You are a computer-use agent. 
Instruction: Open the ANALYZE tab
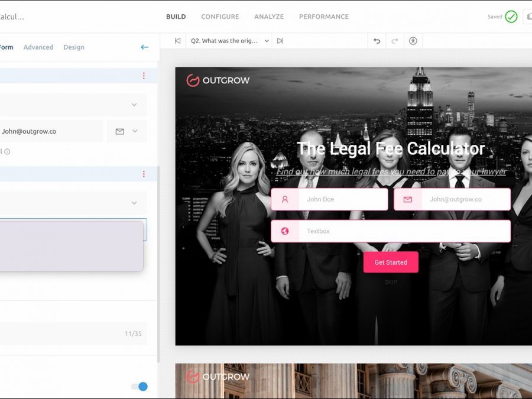point(269,17)
